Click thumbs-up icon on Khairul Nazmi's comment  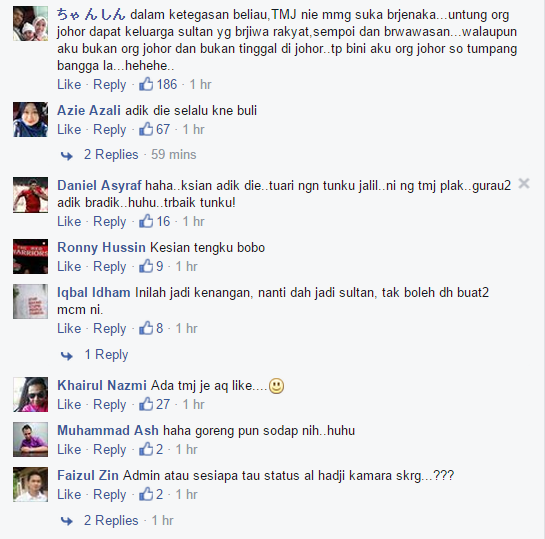(146, 404)
